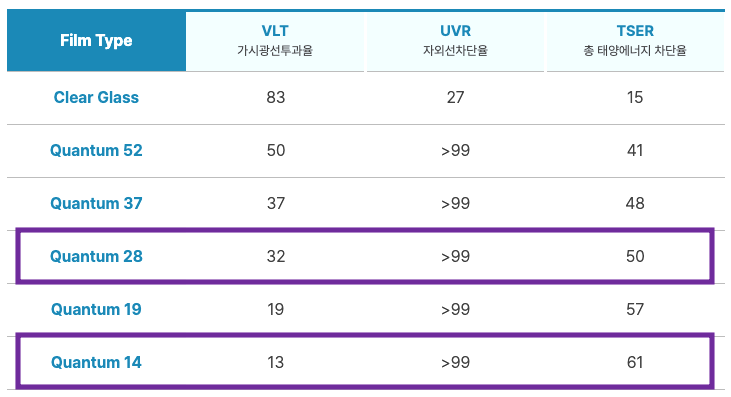This screenshot has width=731, height=397.
Task: Click Quantum 28 TSER value 50
Action: coord(635,256)
